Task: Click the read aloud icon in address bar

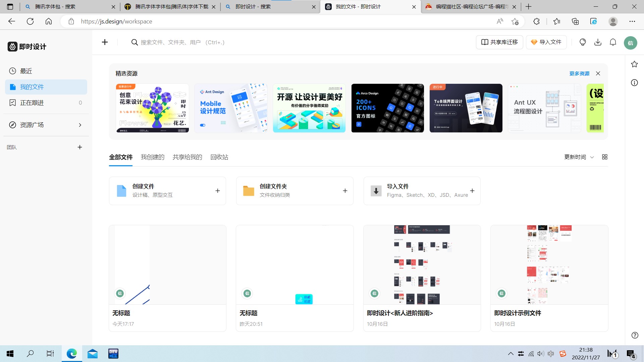Action: pyautogui.click(x=500, y=21)
